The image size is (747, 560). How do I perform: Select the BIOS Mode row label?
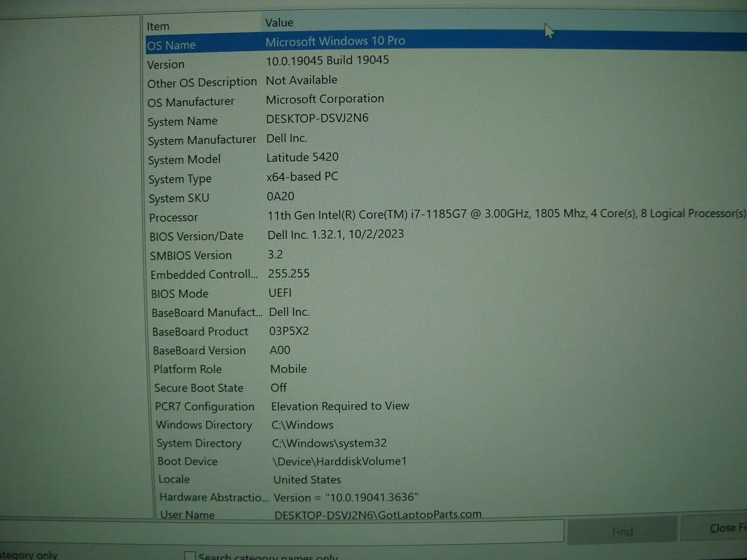(180, 294)
